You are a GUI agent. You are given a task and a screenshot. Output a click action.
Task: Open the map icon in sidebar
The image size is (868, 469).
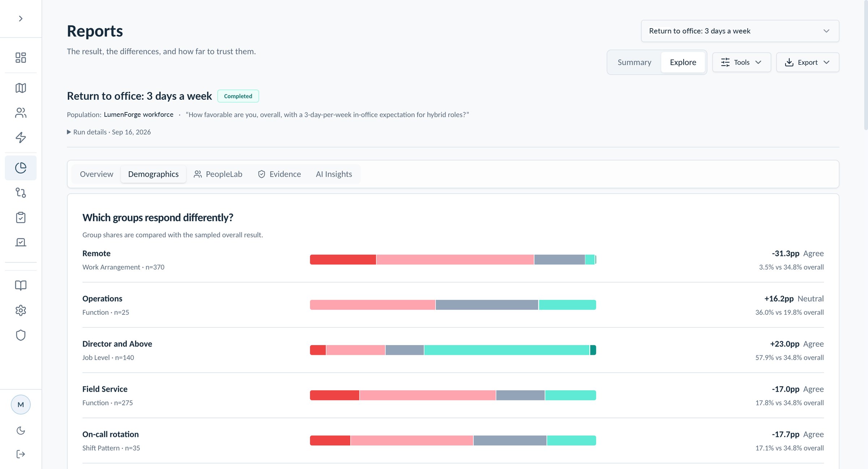21,88
